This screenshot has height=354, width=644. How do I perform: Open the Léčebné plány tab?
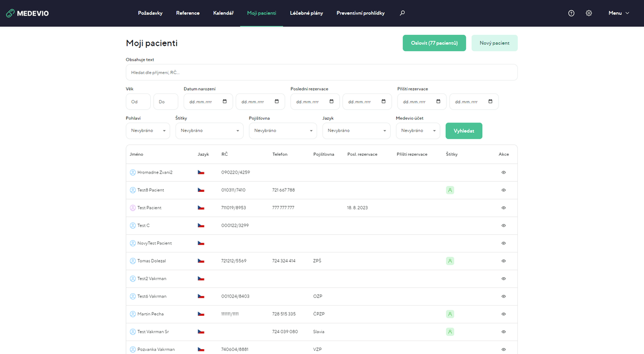306,13
